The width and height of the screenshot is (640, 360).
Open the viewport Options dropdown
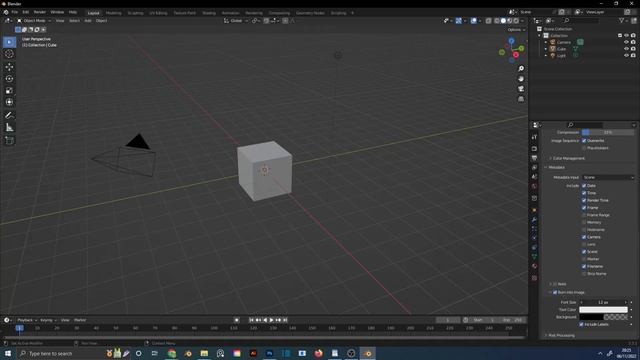tap(516, 30)
